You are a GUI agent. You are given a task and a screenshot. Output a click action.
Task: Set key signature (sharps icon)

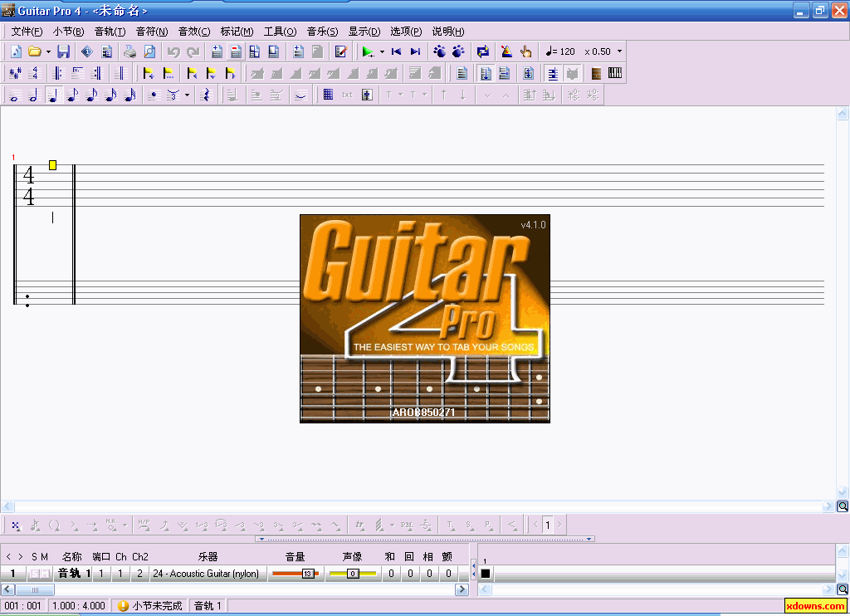(15, 73)
